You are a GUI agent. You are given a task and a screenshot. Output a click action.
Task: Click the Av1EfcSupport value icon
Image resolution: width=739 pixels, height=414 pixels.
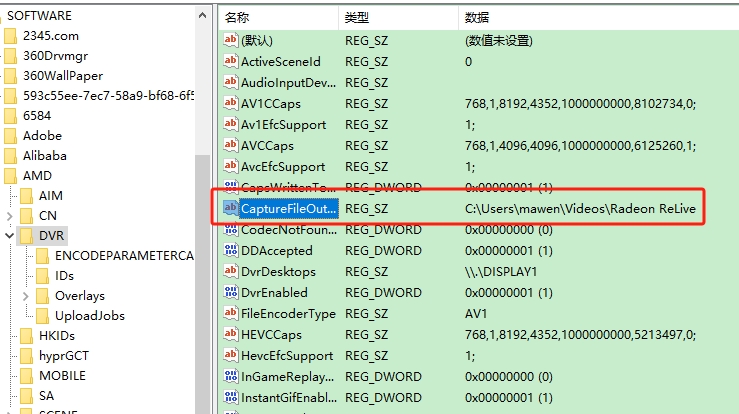[230, 124]
